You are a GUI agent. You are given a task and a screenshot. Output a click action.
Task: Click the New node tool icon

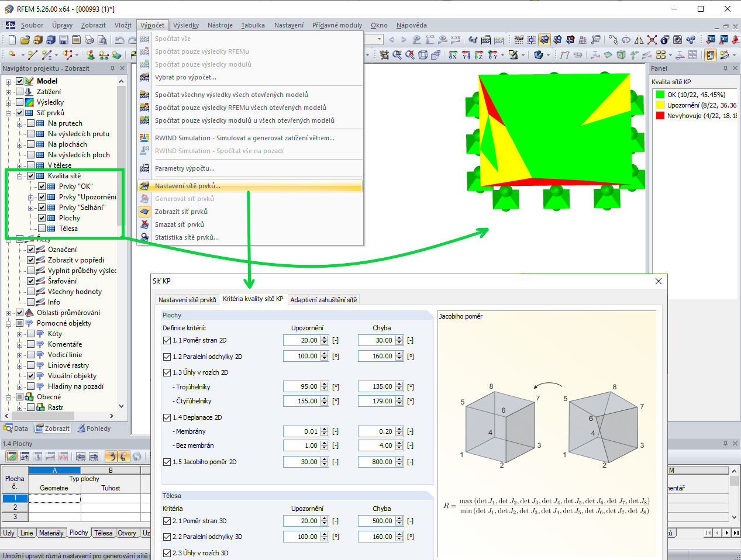tap(12, 55)
